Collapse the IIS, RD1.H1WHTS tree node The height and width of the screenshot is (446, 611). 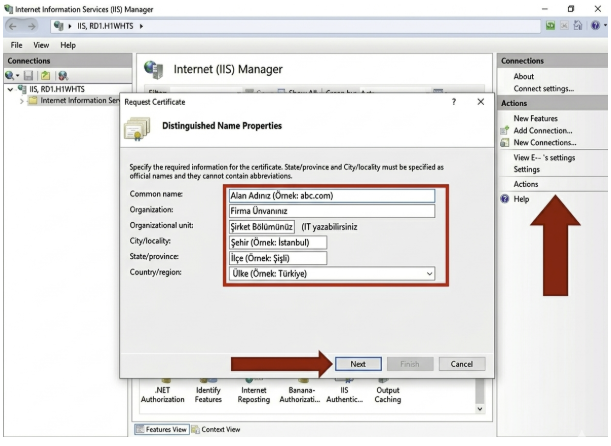pyautogui.click(x=10, y=90)
